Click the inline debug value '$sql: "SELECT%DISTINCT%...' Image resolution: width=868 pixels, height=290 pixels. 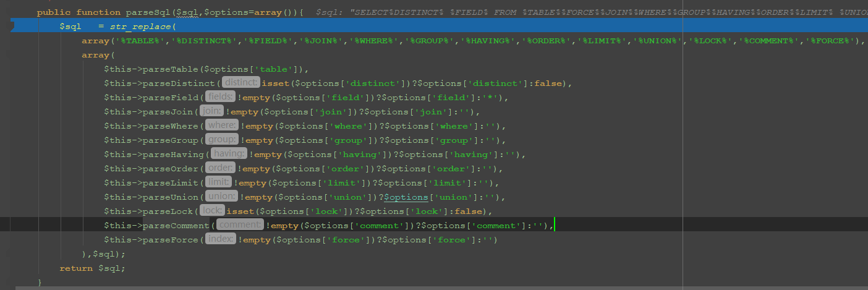pyautogui.click(x=590, y=12)
